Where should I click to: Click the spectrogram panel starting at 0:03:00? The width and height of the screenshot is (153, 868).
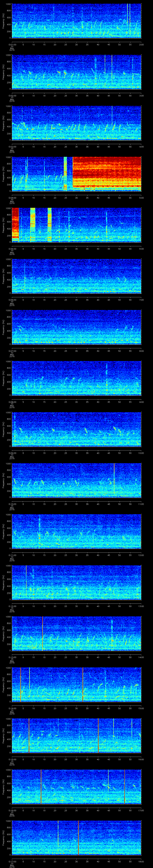[x=77, y=123]
